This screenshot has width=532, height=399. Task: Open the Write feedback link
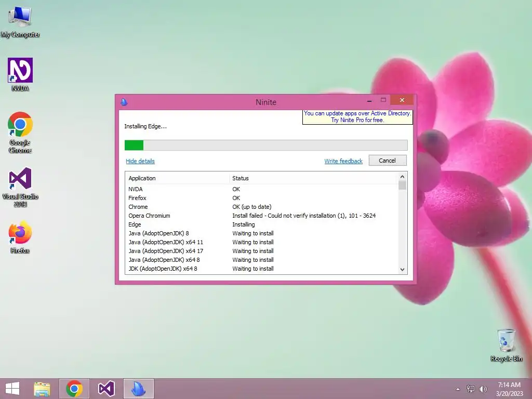pos(343,161)
